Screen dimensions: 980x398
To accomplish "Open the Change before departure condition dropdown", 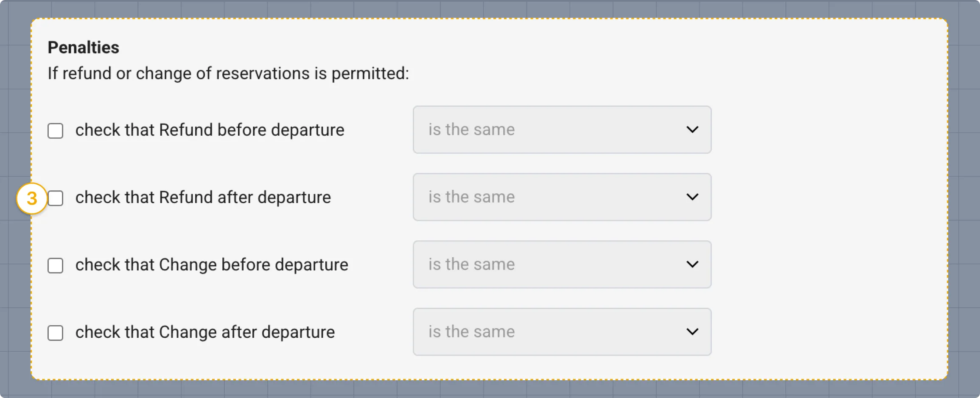I will tap(562, 264).
